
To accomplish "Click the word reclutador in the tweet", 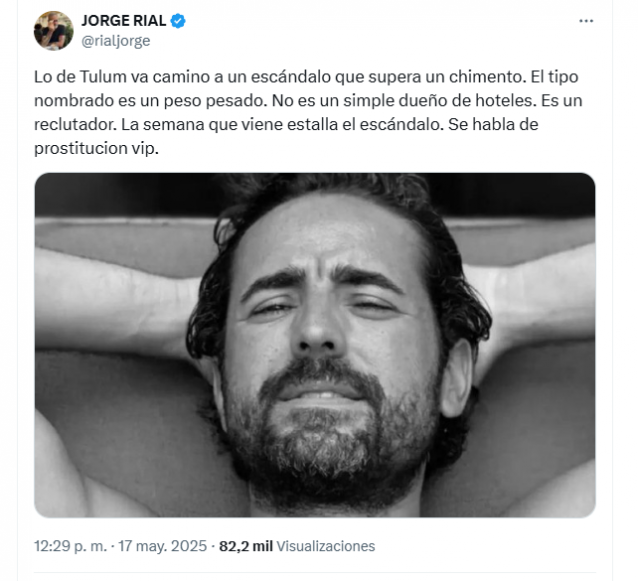I will [x=75, y=124].
